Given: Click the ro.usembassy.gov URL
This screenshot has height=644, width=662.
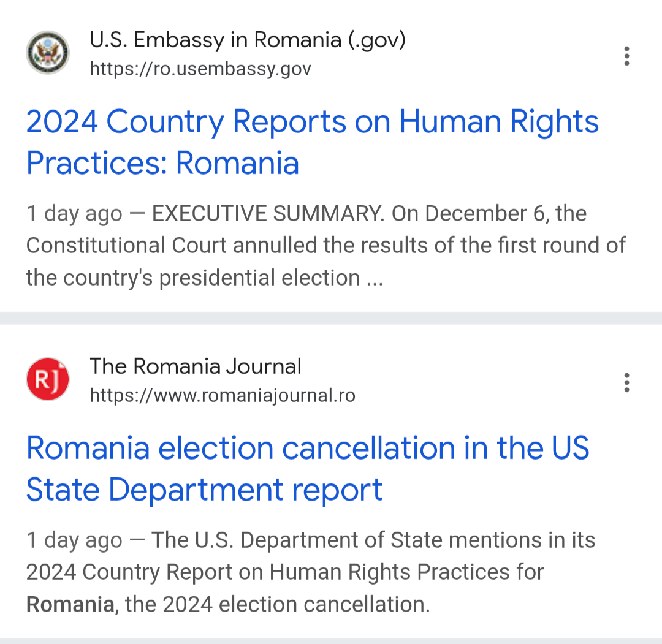Looking at the screenshot, I should click(200, 69).
